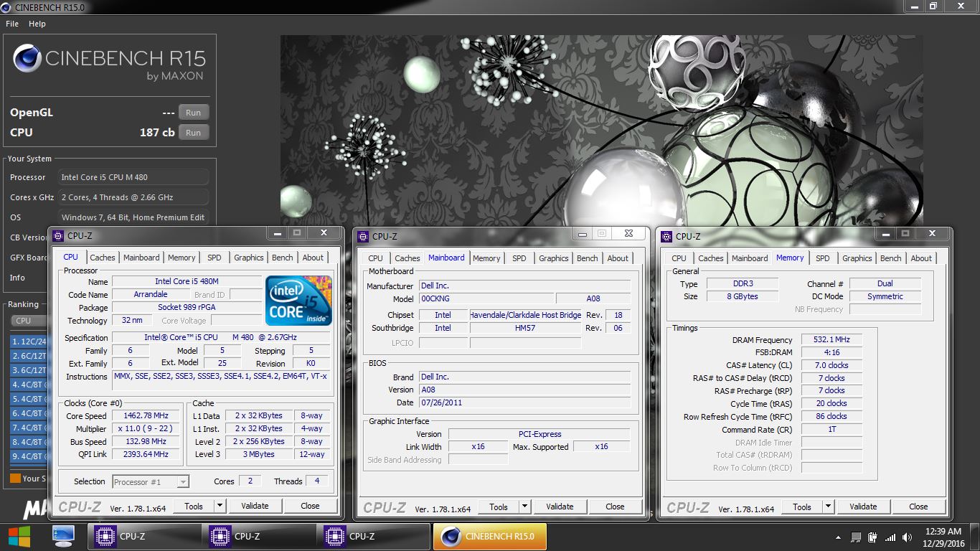Click Validate in the CPU-Z Memory window
Viewport: 980px width, 551px height.
point(863,507)
